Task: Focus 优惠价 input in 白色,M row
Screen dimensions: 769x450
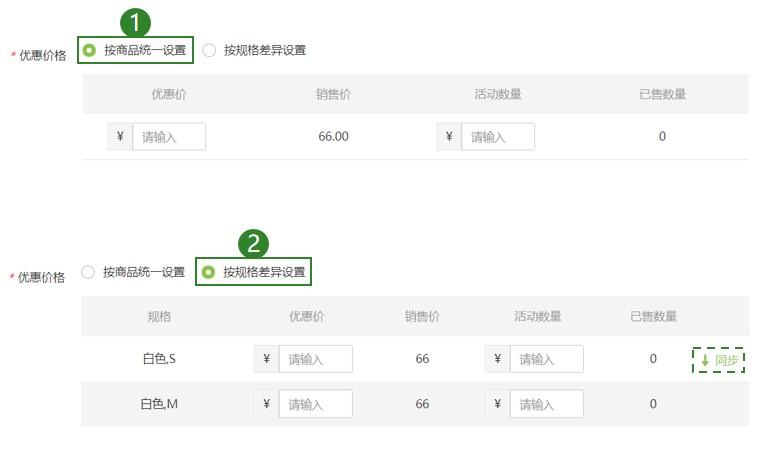Action: coord(315,404)
